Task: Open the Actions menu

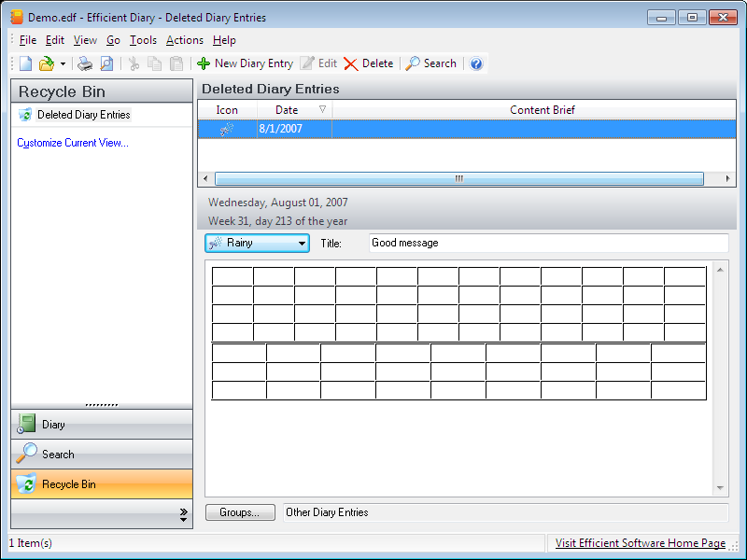Action: click(184, 40)
